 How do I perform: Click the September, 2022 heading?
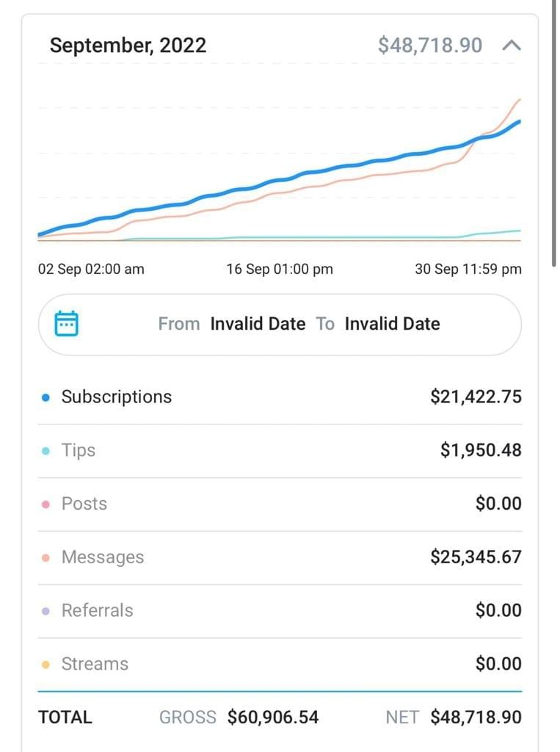(128, 46)
